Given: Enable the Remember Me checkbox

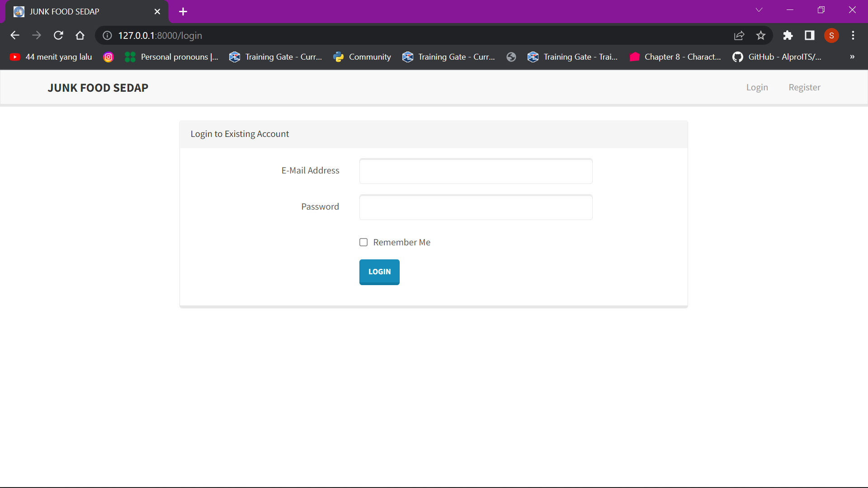Looking at the screenshot, I should 363,242.
